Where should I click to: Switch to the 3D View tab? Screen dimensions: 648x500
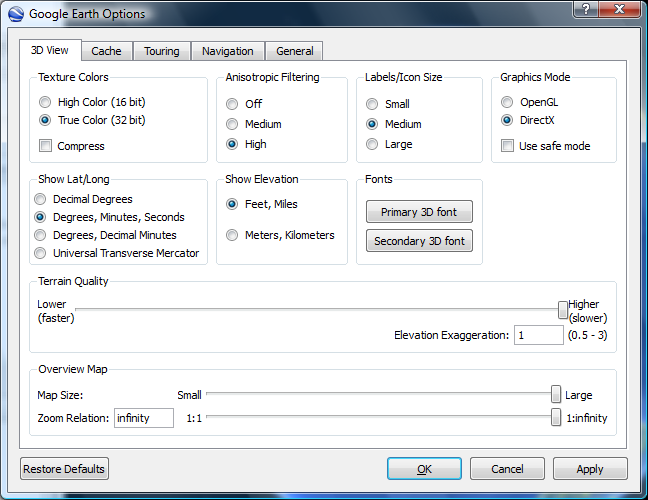50,50
